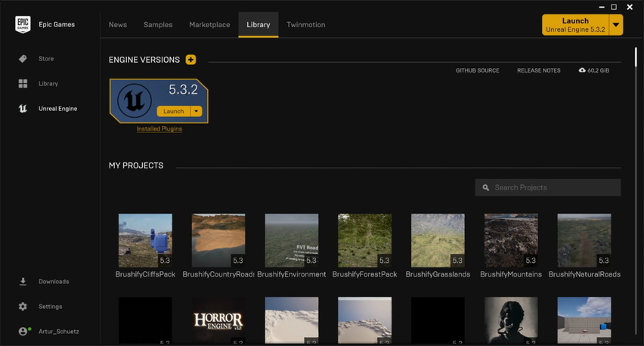Click the Unreal logo on 5.3.2 engine card

pyautogui.click(x=135, y=100)
